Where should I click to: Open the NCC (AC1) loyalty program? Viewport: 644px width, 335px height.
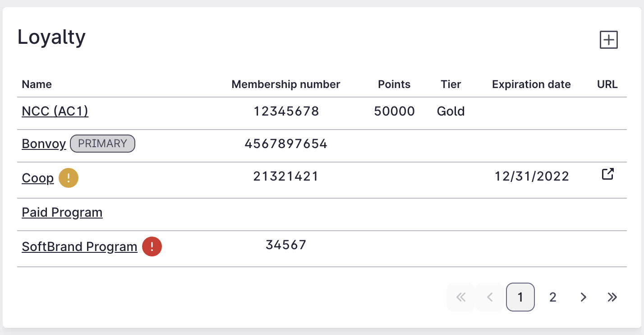click(55, 111)
